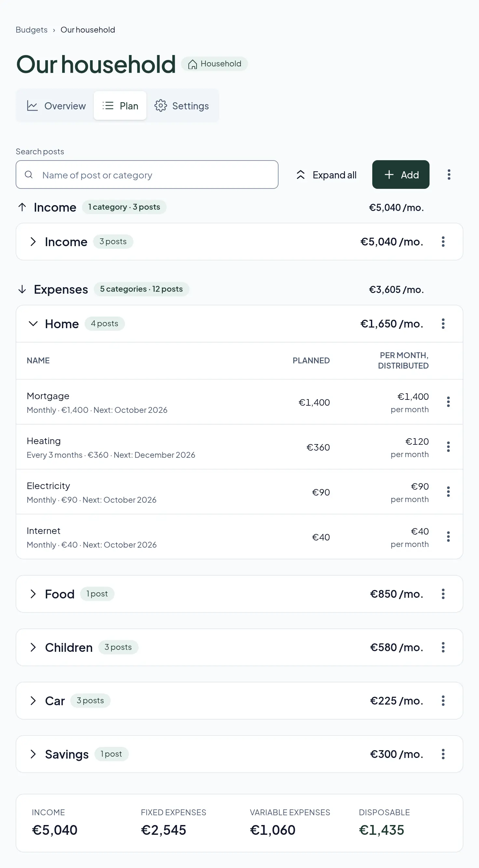Open the Electricity row options menu
The image size is (479, 868).
click(448, 492)
